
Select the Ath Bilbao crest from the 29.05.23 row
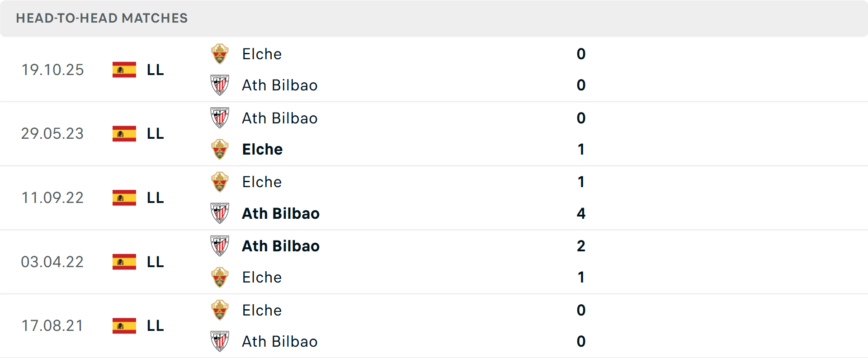click(x=220, y=118)
